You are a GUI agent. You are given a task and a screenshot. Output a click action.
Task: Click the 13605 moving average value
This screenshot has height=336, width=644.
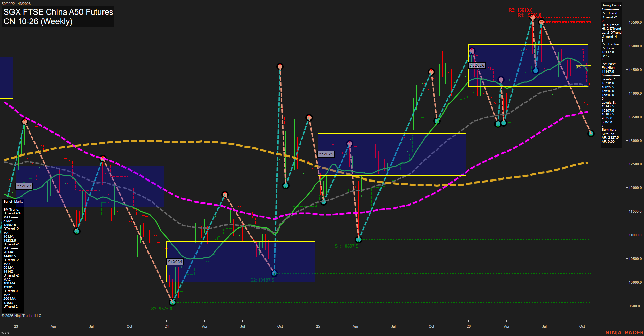[x=8, y=287]
